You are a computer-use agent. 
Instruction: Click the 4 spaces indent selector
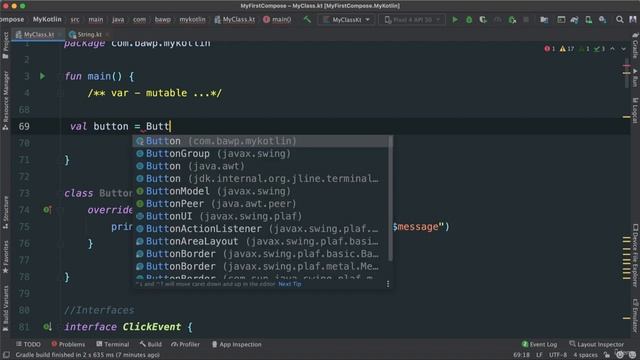coord(585,355)
